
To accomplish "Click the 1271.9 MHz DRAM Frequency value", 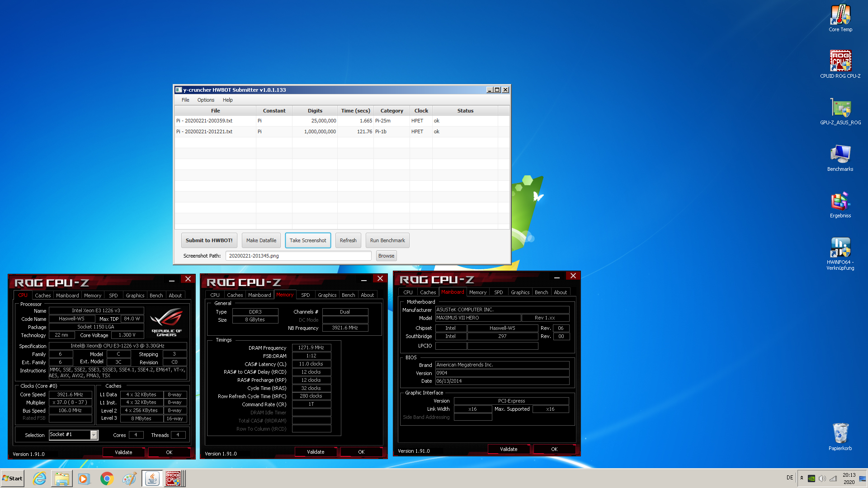I will pyautogui.click(x=311, y=347).
